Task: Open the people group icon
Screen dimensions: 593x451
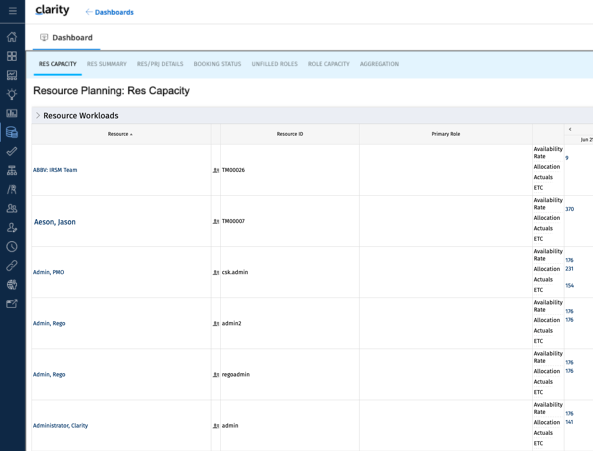Action: tap(12, 208)
